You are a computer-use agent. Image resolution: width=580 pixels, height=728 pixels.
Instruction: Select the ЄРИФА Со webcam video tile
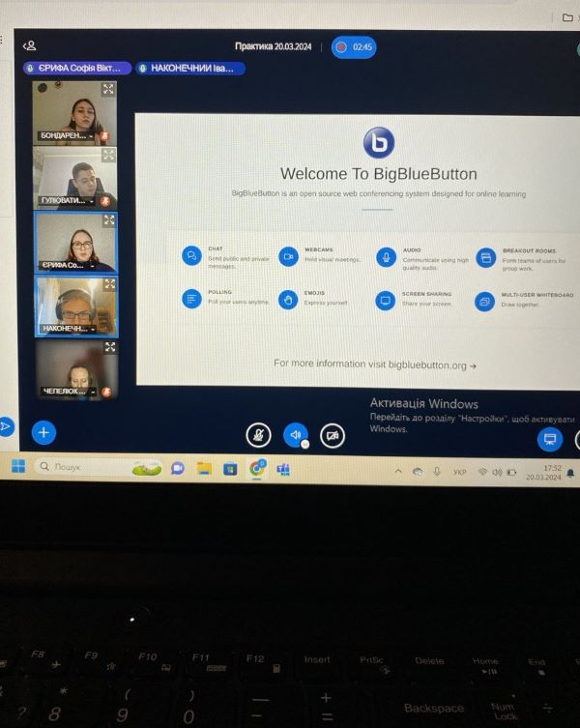(75, 243)
